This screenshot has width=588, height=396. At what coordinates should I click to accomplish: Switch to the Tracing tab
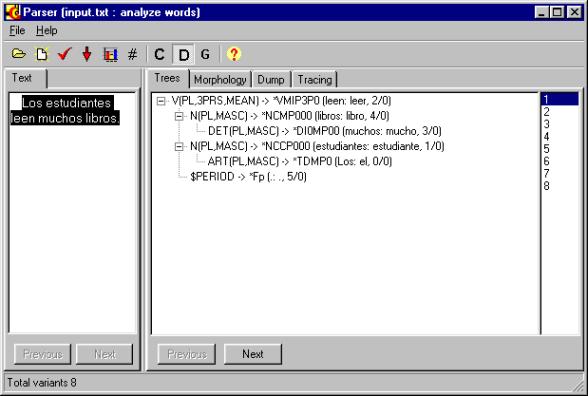pyautogui.click(x=315, y=80)
